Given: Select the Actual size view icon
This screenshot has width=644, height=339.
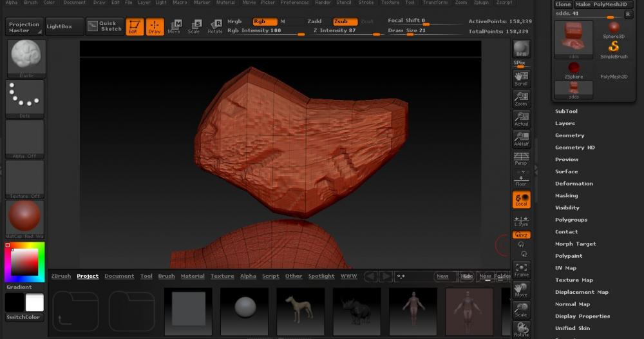Looking at the screenshot, I should (521, 119).
